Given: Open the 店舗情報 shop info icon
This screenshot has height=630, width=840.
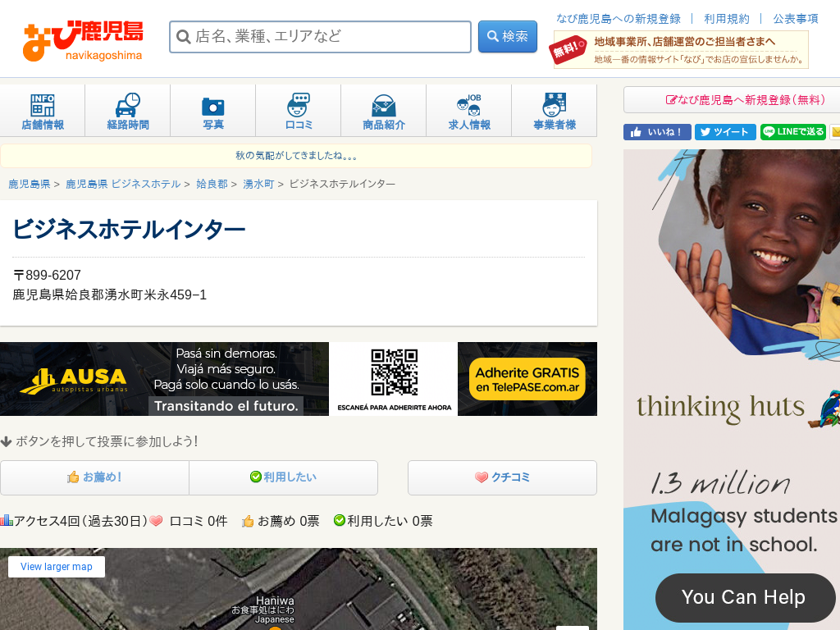Looking at the screenshot, I should coord(43,111).
